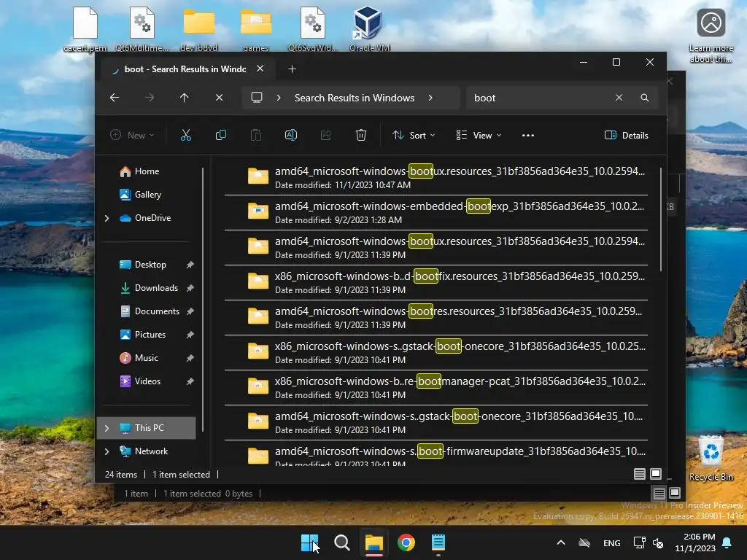Open the clock showing 2:06 PM
The height and width of the screenshot is (560, 747).
pyautogui.click(x=695, y=542)
